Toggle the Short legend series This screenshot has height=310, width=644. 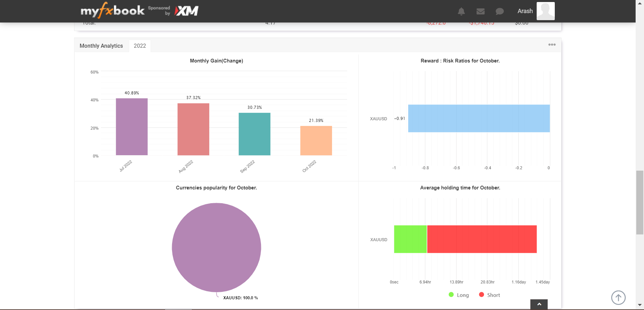pyautogui.click(x=489, y=295)
